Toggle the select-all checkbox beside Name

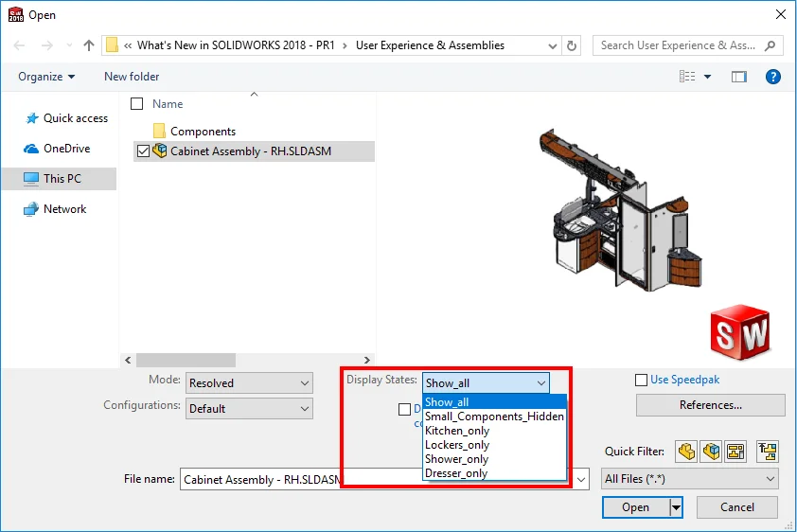tap(137, 104)
